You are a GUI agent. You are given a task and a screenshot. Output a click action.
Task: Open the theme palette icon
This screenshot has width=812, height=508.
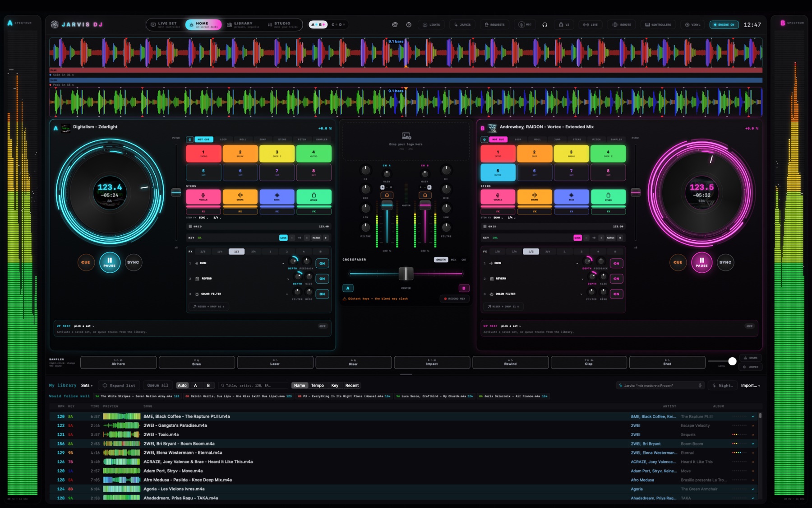tap(395, 25)
